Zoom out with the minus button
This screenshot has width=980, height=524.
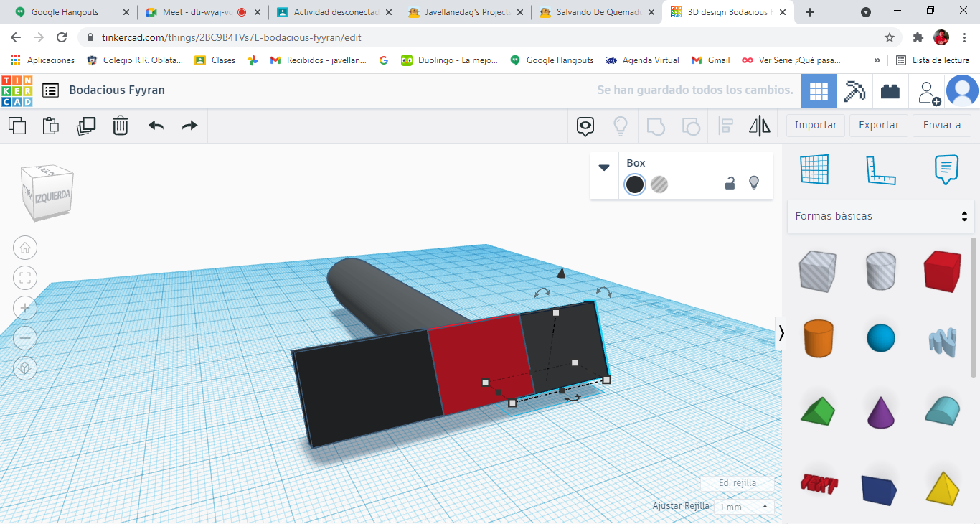25,338
